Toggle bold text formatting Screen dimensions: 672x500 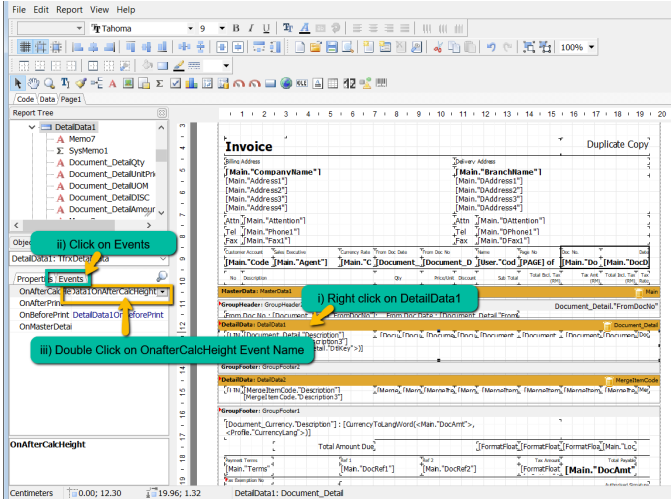pyautogui.click(x=237, y=29)
